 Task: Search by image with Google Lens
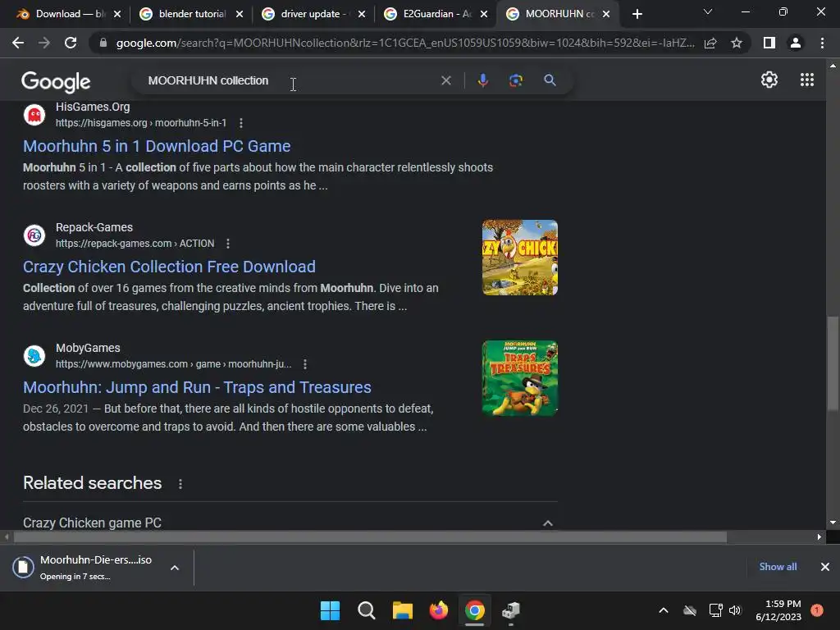(516, 80)
